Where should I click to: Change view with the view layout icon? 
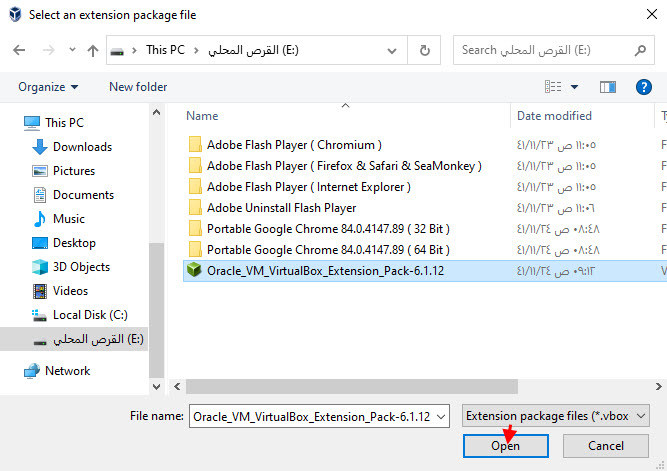pos(553,87)
